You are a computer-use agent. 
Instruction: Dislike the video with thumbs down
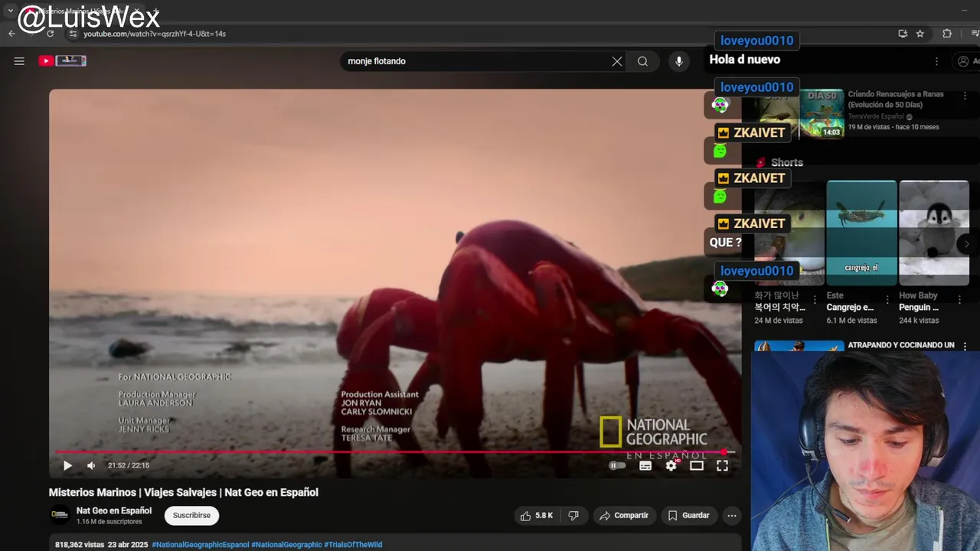tap(573, 516)
